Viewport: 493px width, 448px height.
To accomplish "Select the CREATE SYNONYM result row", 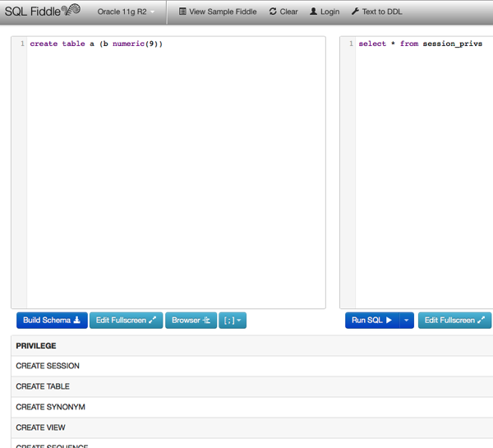I will pos(252,407).
